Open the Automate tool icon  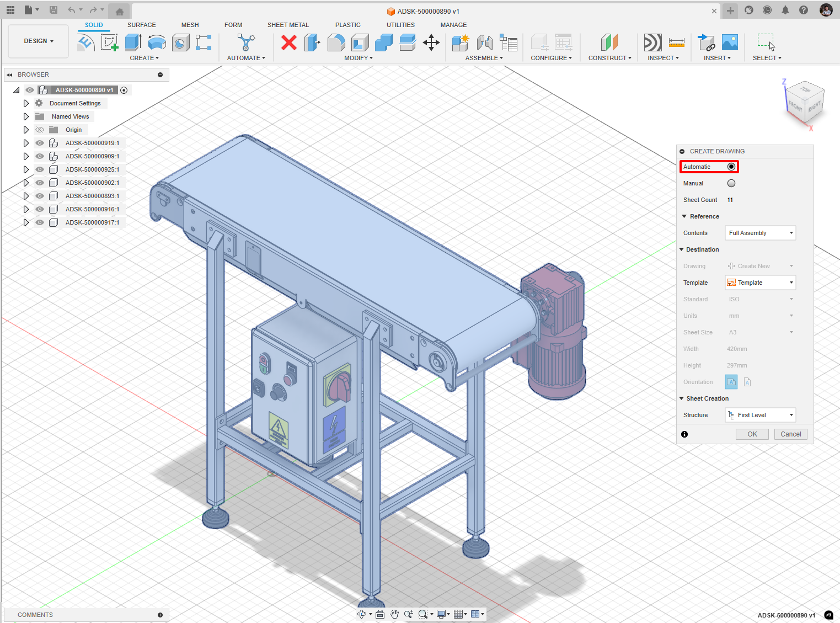pyautogui.click(x=246, y=42)
